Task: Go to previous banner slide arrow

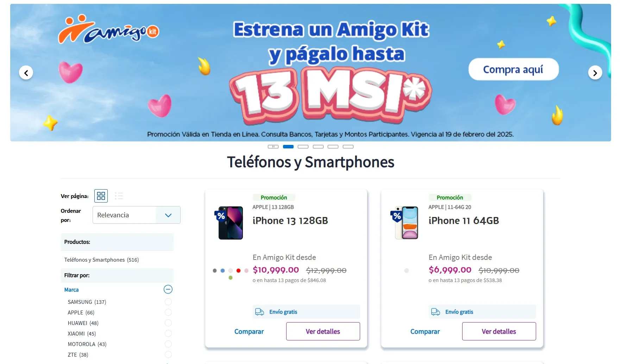Action: [x=26, y=73]
